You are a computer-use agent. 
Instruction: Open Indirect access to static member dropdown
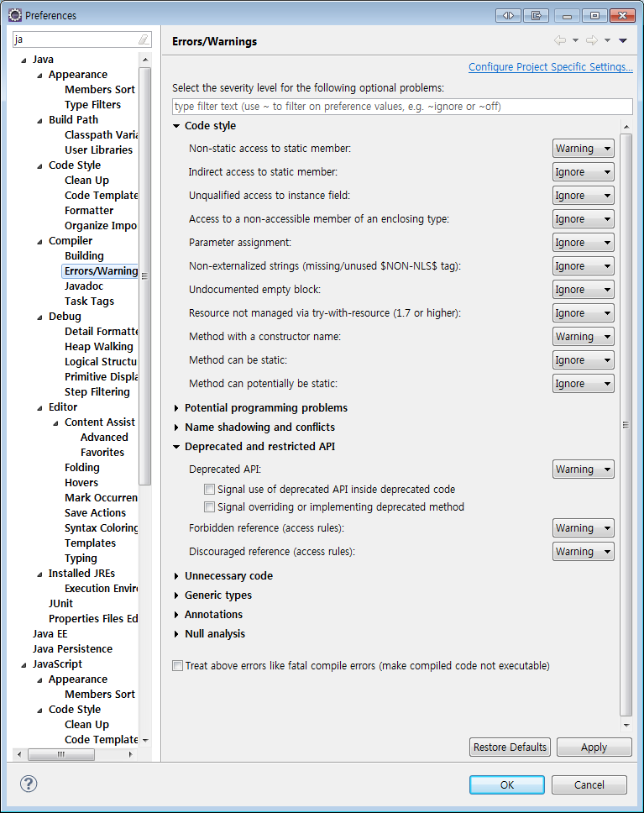[584, 171]
